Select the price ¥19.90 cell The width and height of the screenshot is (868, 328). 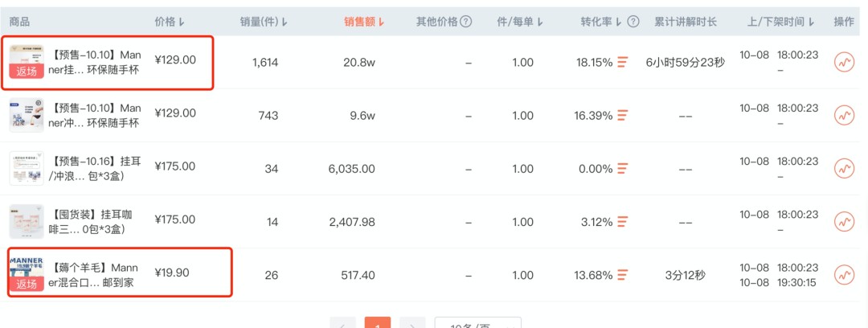coord(172,273)
